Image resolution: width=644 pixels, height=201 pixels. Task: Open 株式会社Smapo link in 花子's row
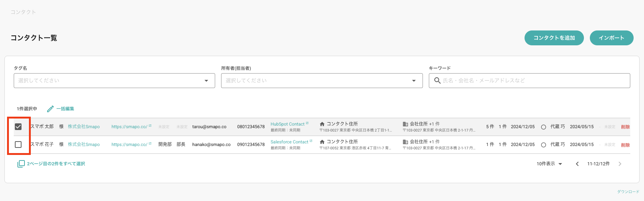84,145
